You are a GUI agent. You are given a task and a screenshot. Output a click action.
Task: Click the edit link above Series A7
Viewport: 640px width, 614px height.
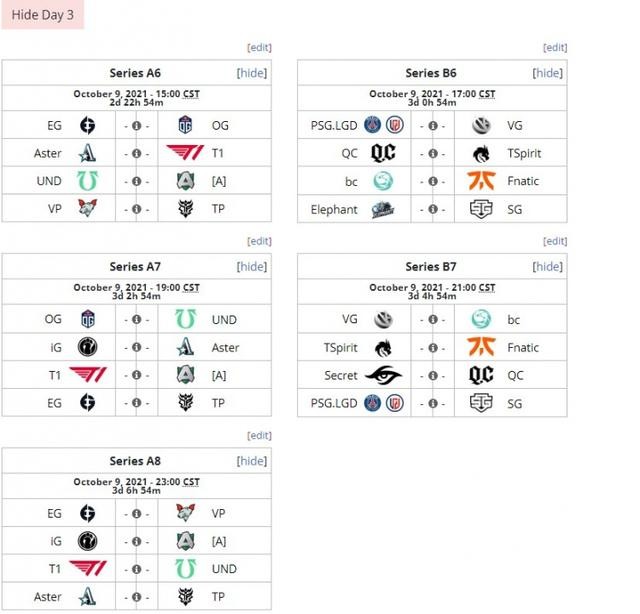(x=259, y=241)
